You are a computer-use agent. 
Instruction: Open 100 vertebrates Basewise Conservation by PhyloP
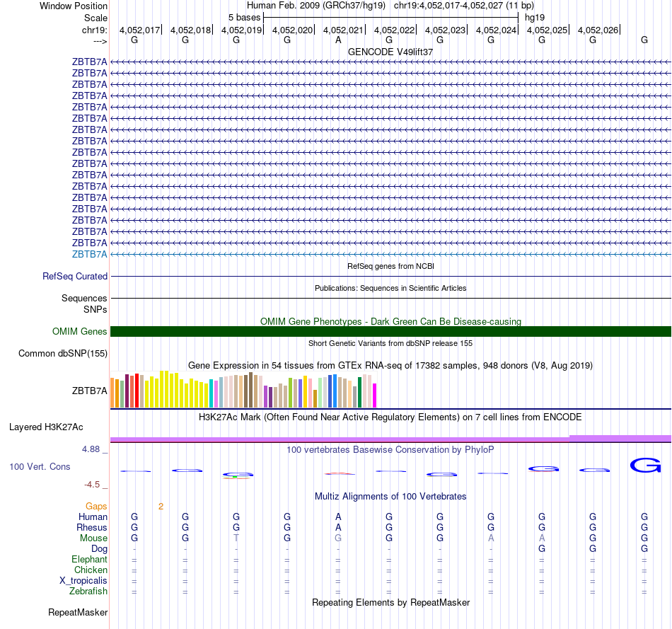[x=390, y=449]
